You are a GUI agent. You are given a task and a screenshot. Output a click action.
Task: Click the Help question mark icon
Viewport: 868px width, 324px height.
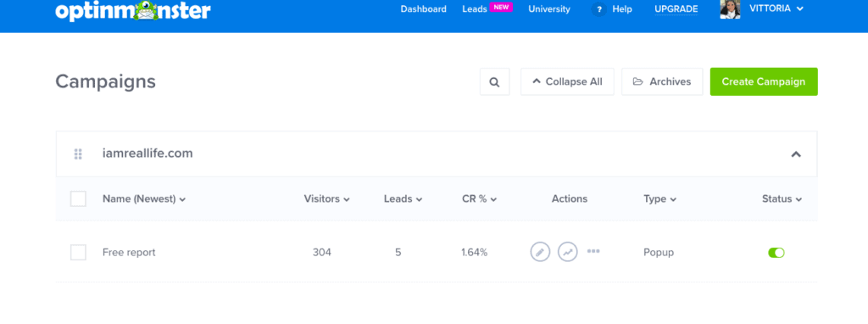pos(599,9)
